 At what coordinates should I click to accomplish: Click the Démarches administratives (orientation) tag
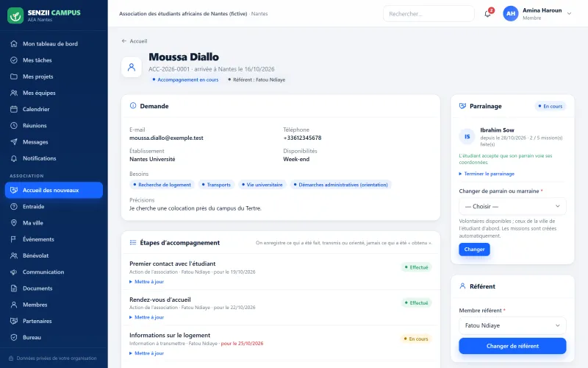(x=340, y=185)
